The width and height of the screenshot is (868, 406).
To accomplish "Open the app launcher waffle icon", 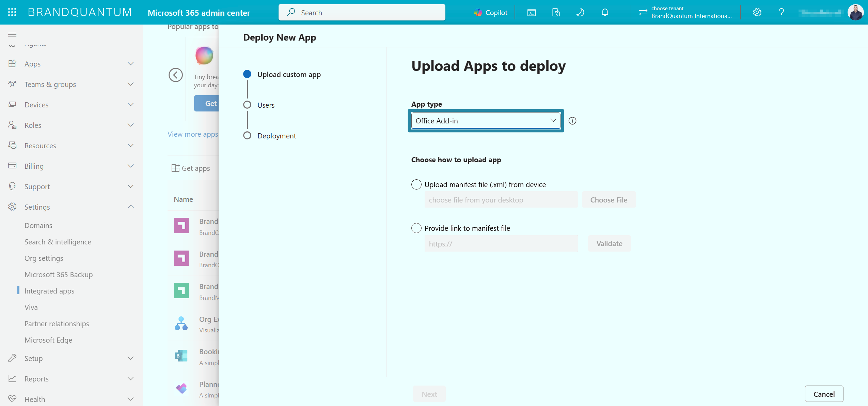I will pos(12,12).
